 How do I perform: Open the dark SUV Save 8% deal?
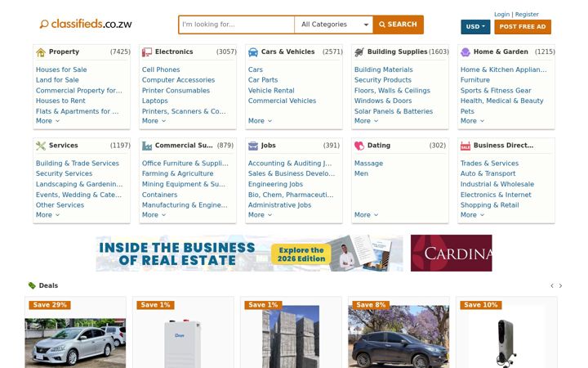(399, 333)
